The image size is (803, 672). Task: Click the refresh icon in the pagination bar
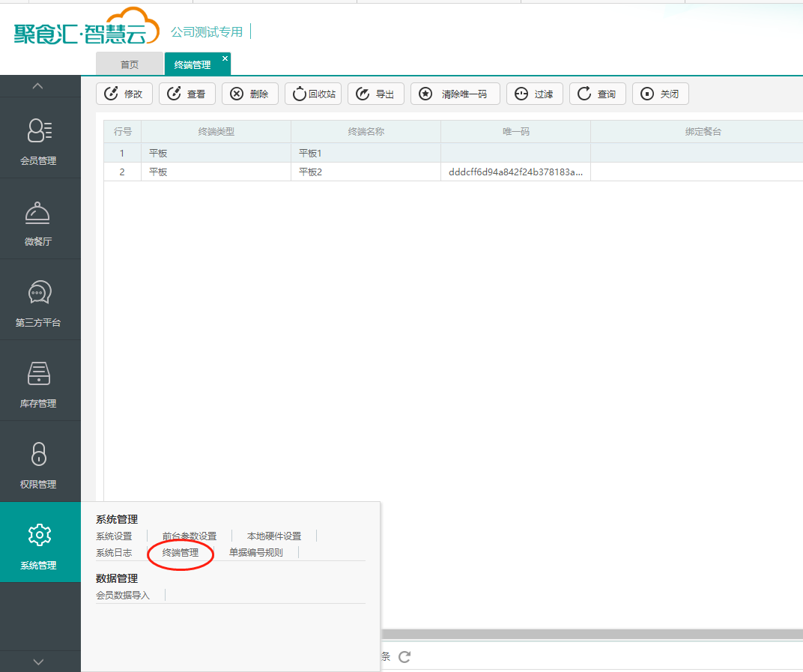(x=404, y=657)
